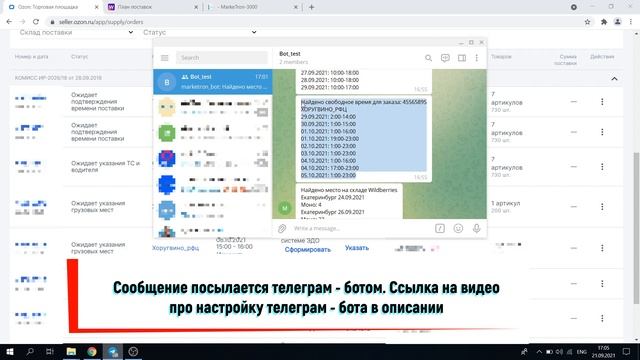Image resolution: width=640 pixels, height=360 pixels.
Task: Go back in browser history
Action: coord(9,22)
